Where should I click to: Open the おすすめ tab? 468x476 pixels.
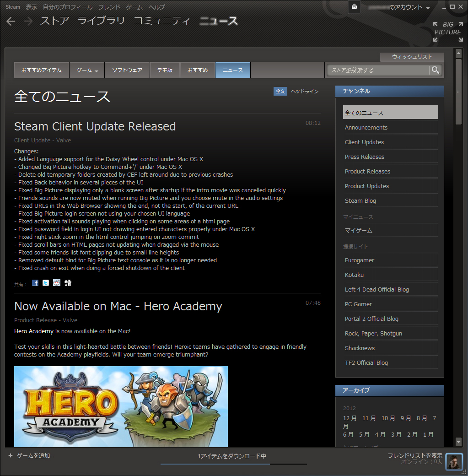tap(198, 70)
